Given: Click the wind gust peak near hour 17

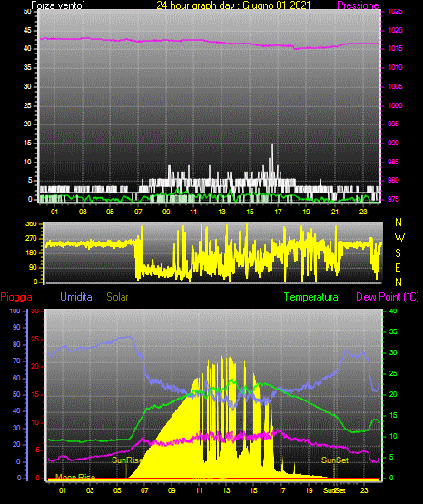Looking at the screenshot, I should coord(272,145).
